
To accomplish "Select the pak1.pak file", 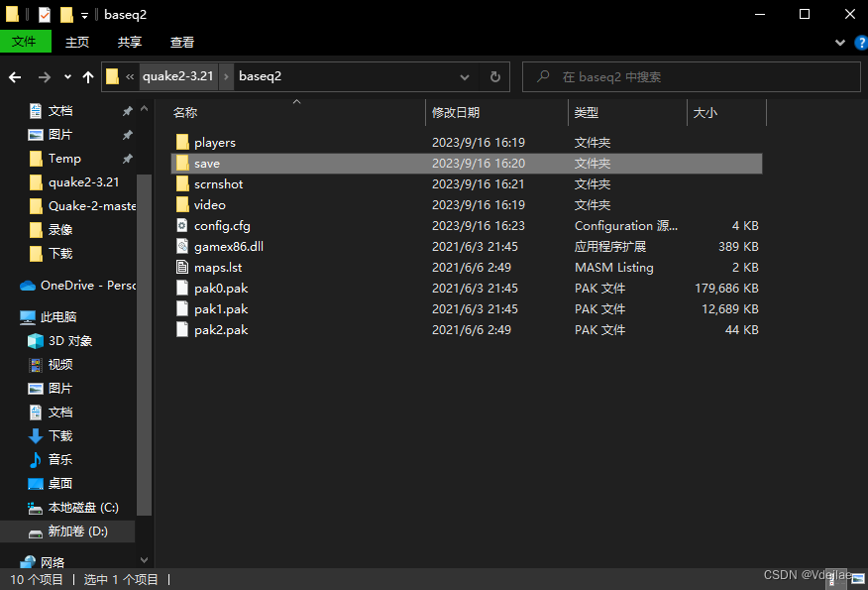I will tap(467, 308).
